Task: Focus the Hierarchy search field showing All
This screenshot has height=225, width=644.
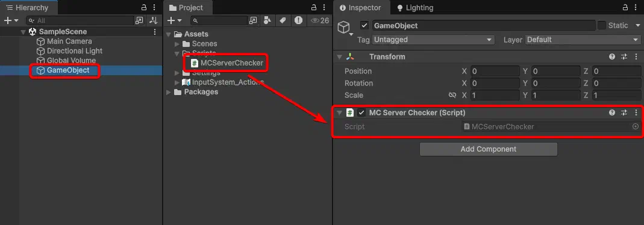Action: point(80,20)
